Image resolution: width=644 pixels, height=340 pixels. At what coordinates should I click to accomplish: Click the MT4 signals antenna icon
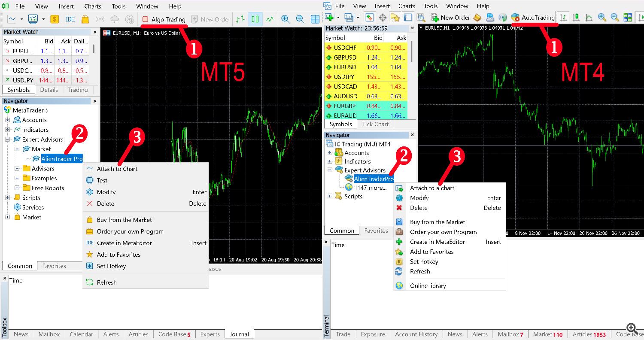coord(503,18)
